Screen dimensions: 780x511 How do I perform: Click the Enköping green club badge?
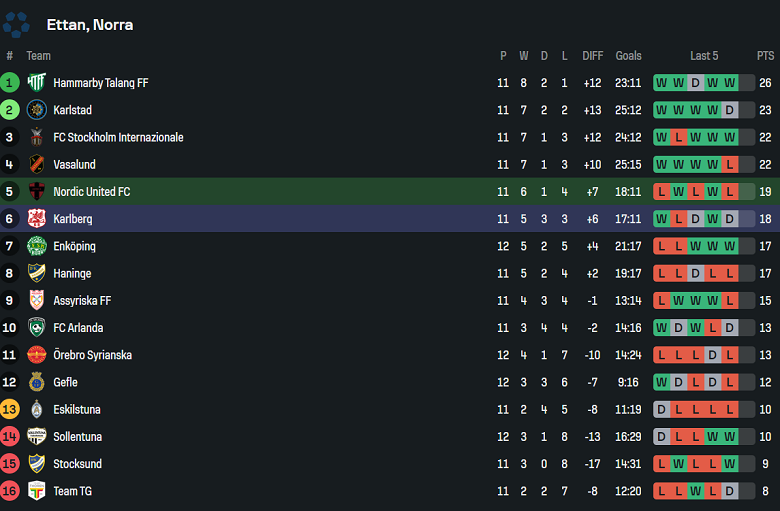coord(37,246)
